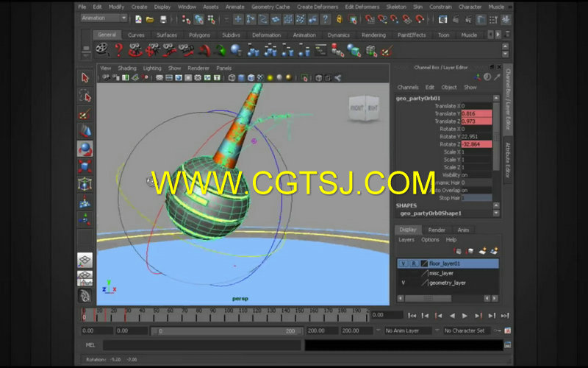Toggle auto keyframe key icon
588x368 pixels.
pos(498,330)
